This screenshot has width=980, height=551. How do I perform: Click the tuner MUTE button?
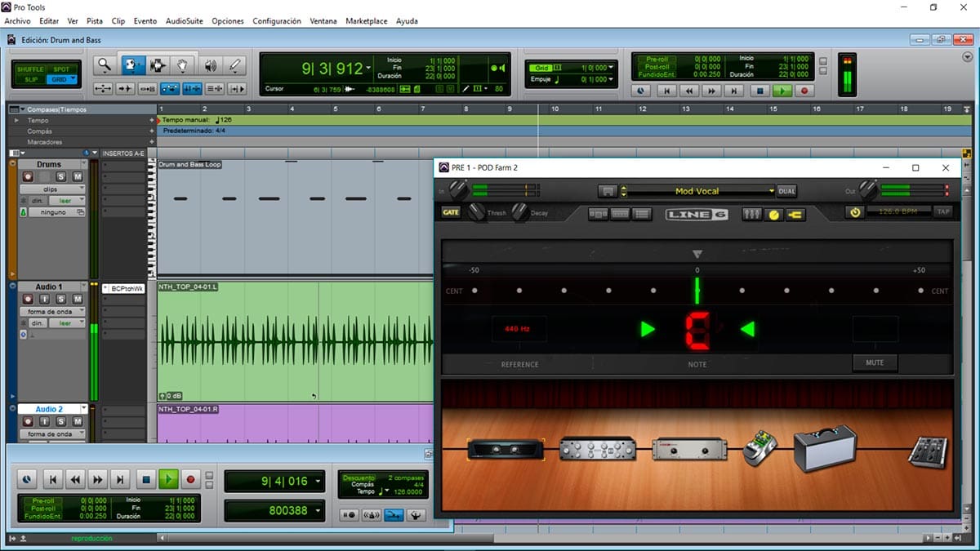(x=875, y=362)
